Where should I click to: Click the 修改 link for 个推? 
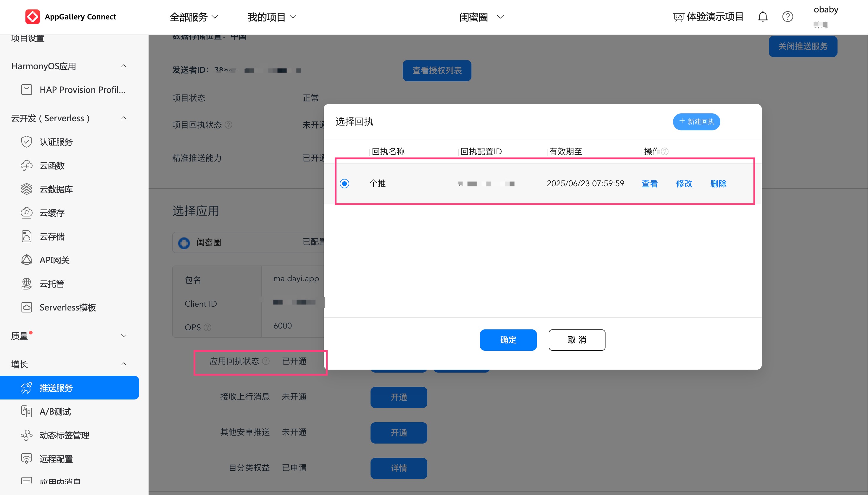point(684,184)
